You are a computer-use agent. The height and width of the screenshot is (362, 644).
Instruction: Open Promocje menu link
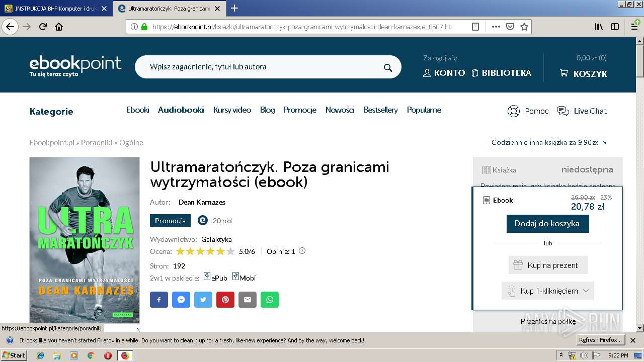300,110
